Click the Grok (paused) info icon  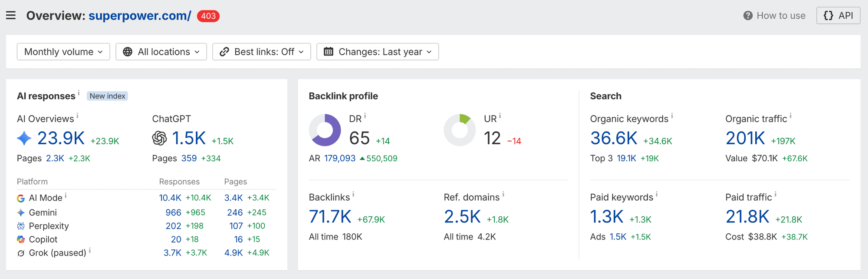[90, 250]
